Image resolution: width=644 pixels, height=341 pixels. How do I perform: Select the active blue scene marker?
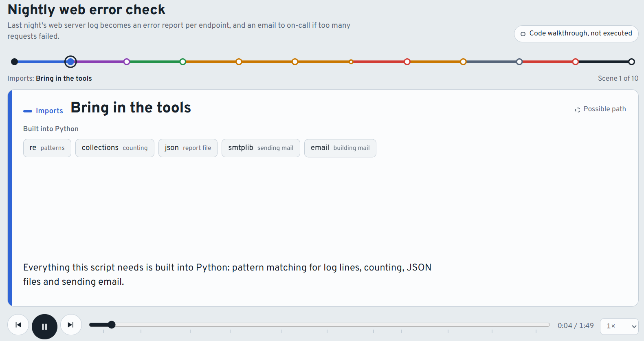coord(70,62)
